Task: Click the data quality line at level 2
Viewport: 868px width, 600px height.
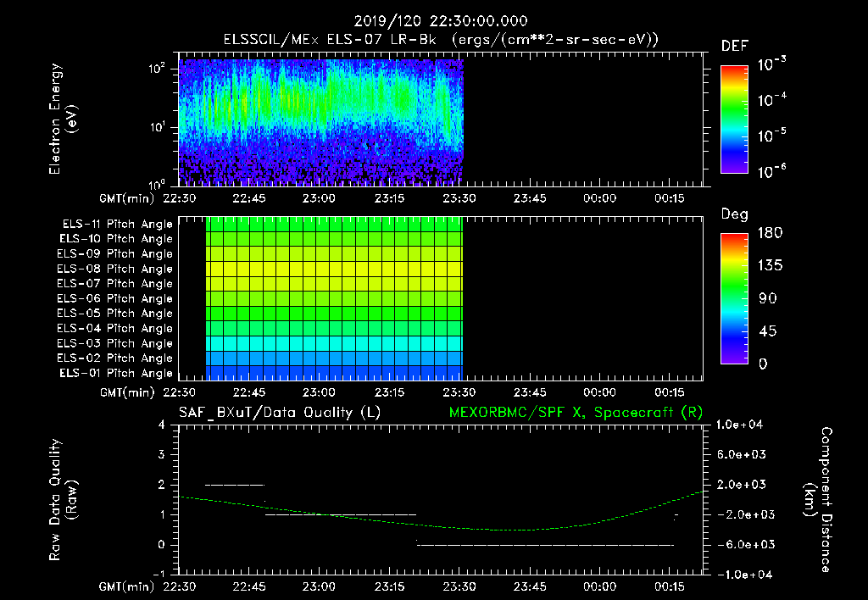Action: click(235, 485)
